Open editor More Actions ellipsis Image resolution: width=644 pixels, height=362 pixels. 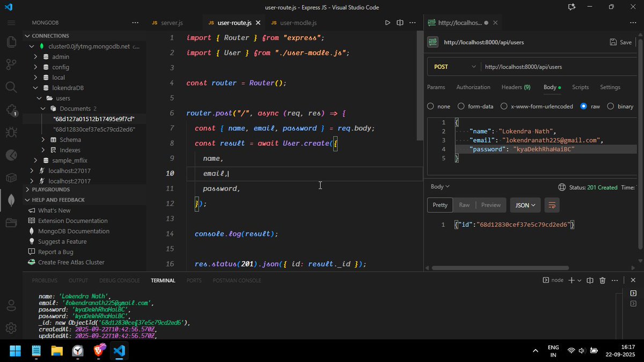pyautogui.click(x=413, y=23)
